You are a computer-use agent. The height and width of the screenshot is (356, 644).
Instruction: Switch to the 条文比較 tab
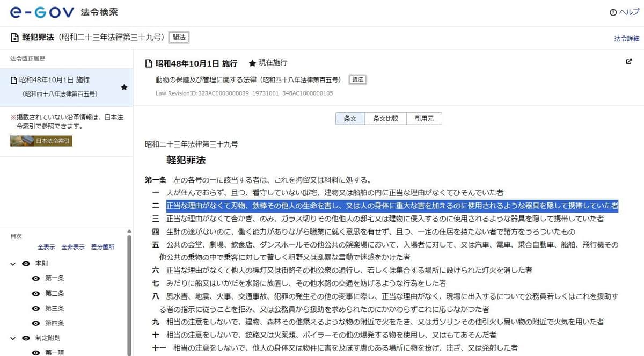[386, 118]
